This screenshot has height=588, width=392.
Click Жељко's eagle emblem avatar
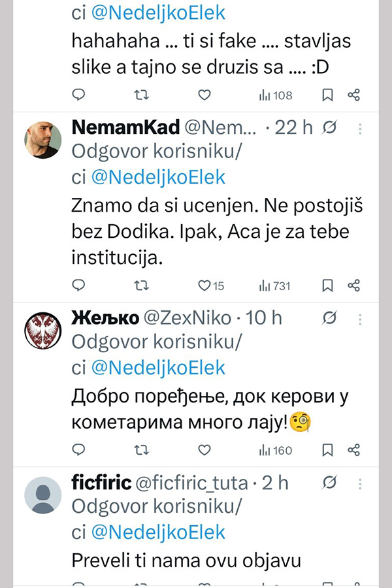pos(43,330)
